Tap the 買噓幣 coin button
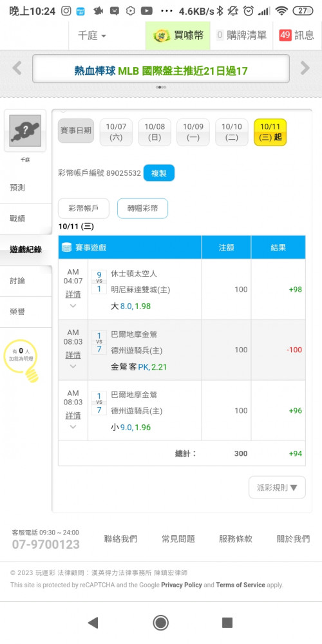The height and width of the screenshot is (644, 322). click(x=178, y=35)
